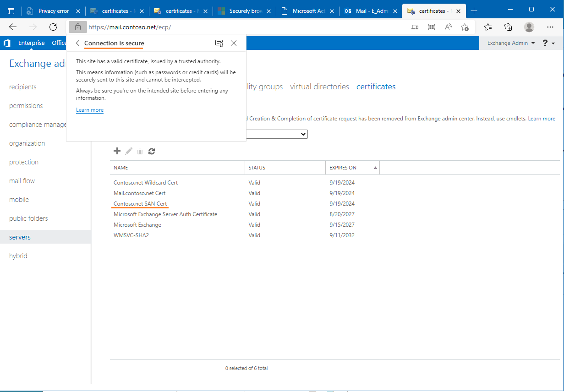Click the Read aloud icon
The height and width of the screenshot is (392, 564).
coord(448,27)
